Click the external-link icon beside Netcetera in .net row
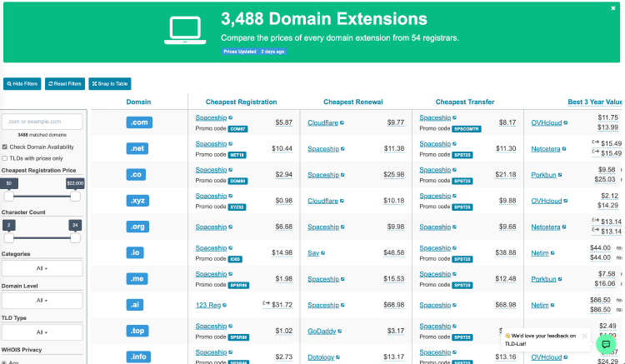The width and height of the screenshot is (625, 364). click(564, 149)
